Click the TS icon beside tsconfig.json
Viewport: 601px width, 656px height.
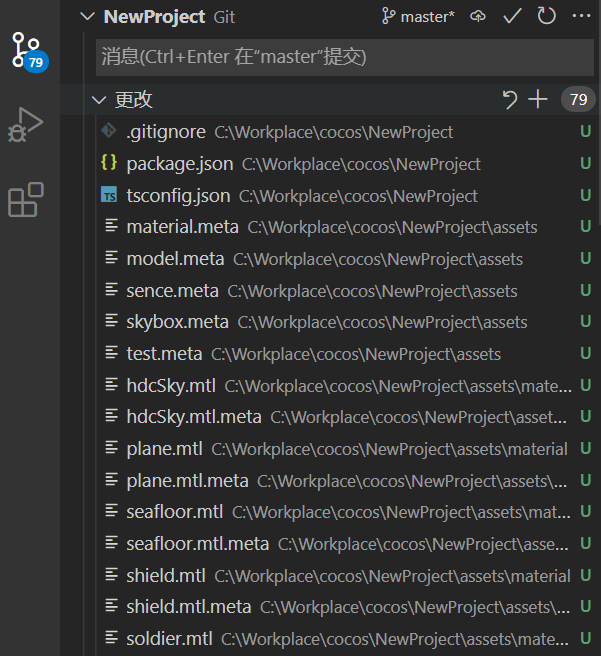click(x=109, y=195)
